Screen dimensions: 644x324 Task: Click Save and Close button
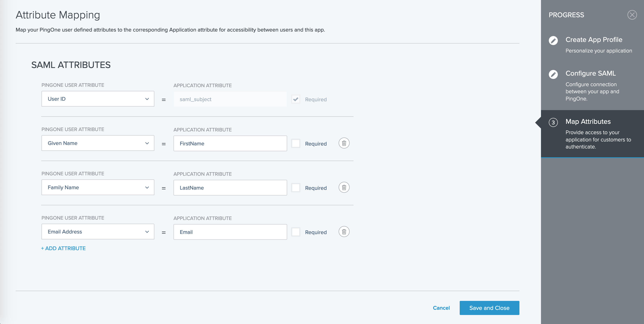pos(489,308)
